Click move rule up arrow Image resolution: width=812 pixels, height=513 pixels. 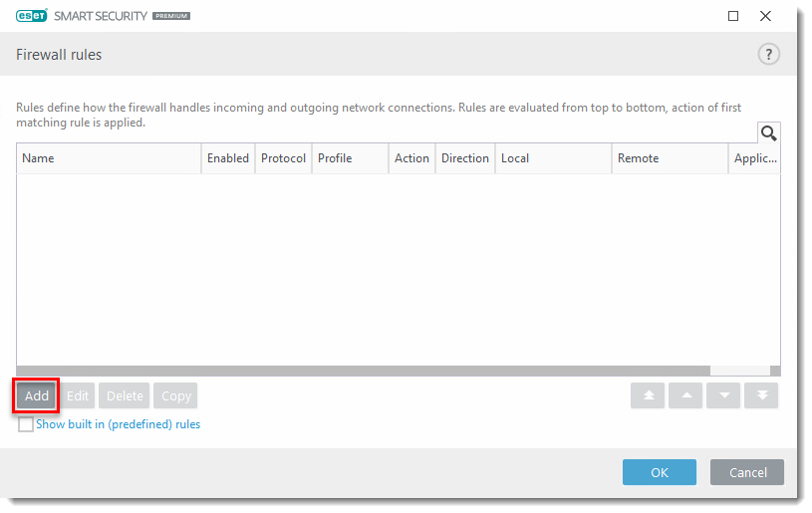[x=685, y=395]
